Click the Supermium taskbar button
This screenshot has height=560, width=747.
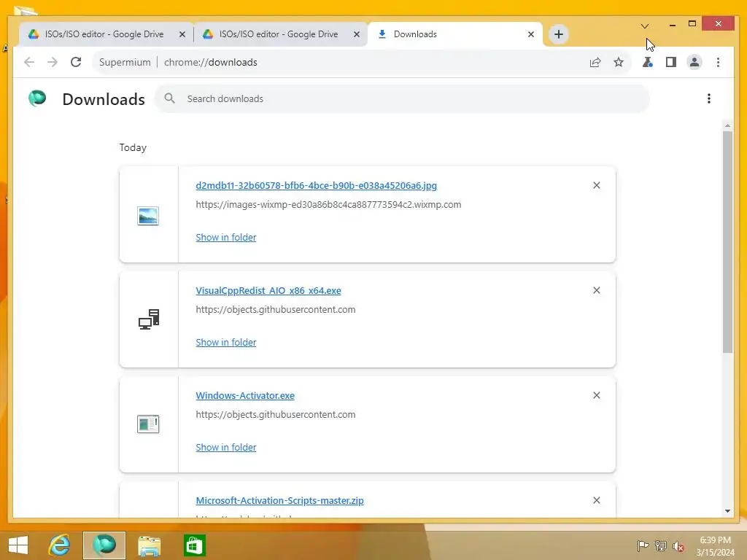(104, 545)
